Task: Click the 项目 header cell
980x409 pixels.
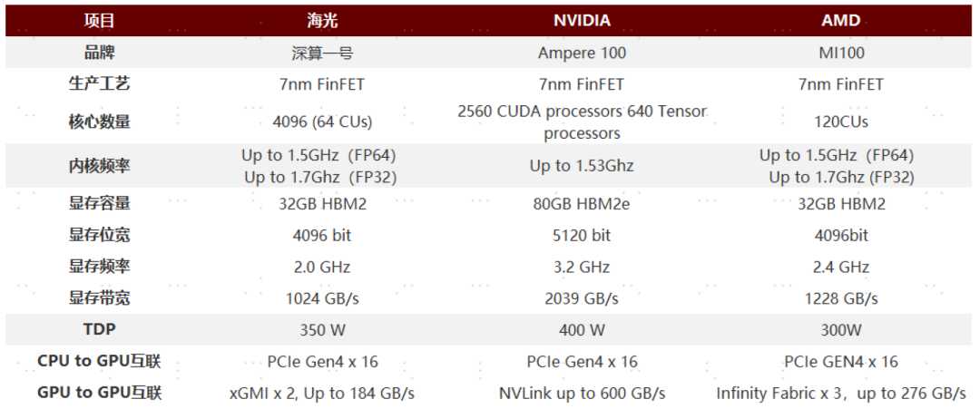Action: pyautogui.click(x=100, y=20)
